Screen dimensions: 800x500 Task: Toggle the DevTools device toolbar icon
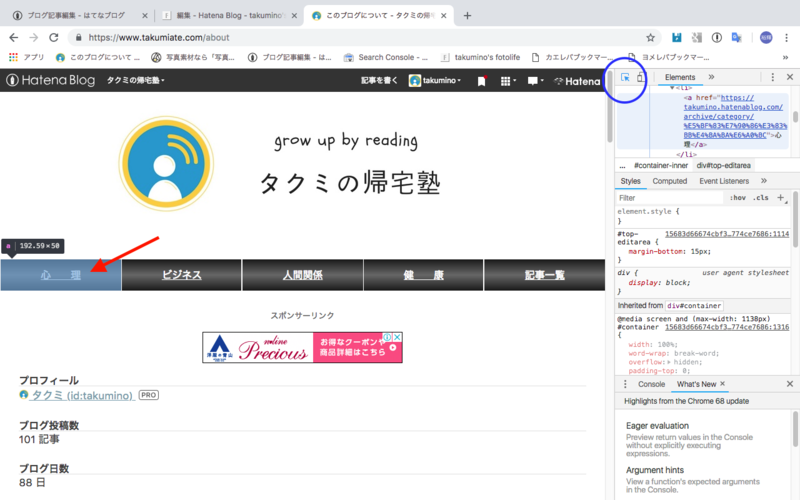pos(641,77)
